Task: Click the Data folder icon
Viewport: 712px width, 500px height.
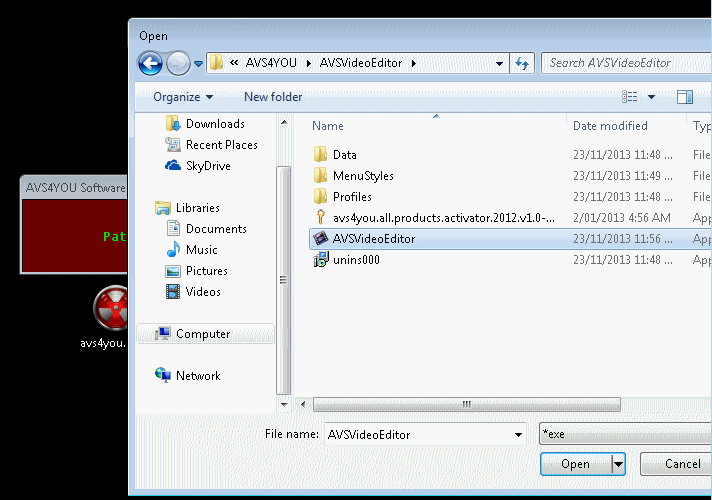Action: pos(321,154)
